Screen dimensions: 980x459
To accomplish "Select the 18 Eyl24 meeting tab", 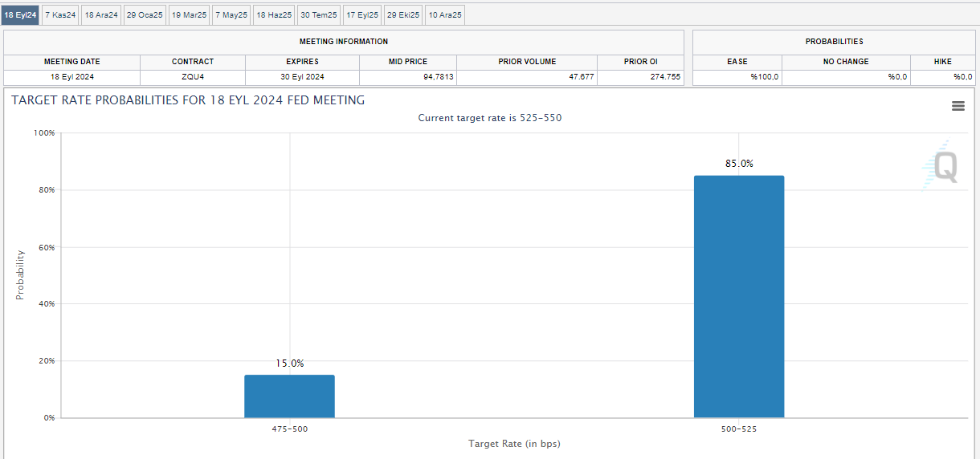I will tap(21, 15).
